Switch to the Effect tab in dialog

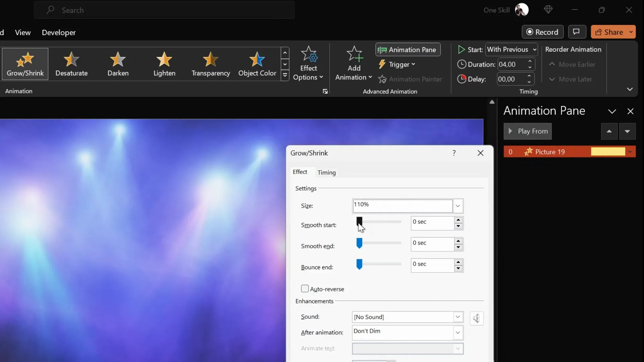coord(300,172)
